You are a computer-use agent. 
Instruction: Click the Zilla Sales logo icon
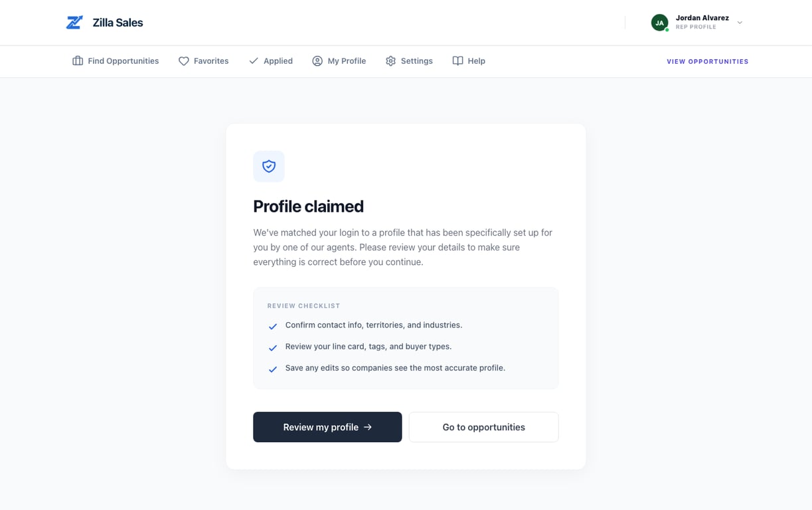click(74, 23)
